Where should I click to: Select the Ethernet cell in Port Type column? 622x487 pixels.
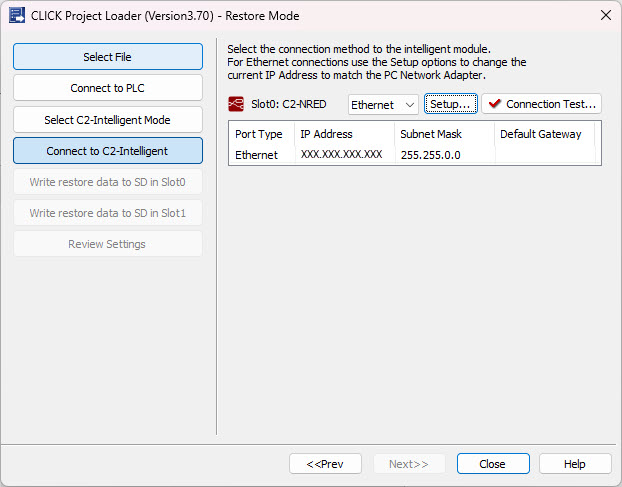[x=262, y=155]
